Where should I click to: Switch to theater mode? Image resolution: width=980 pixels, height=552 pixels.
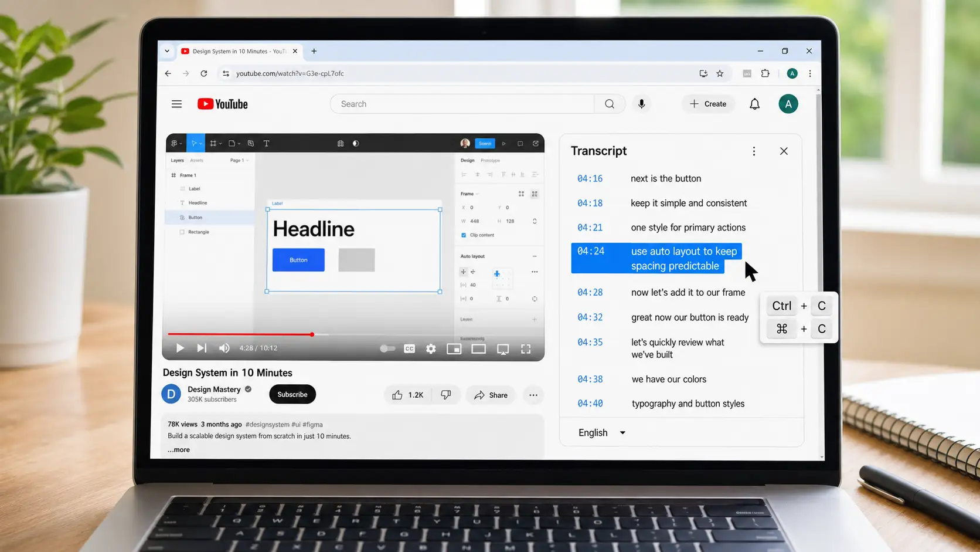(x=478, y=348)
